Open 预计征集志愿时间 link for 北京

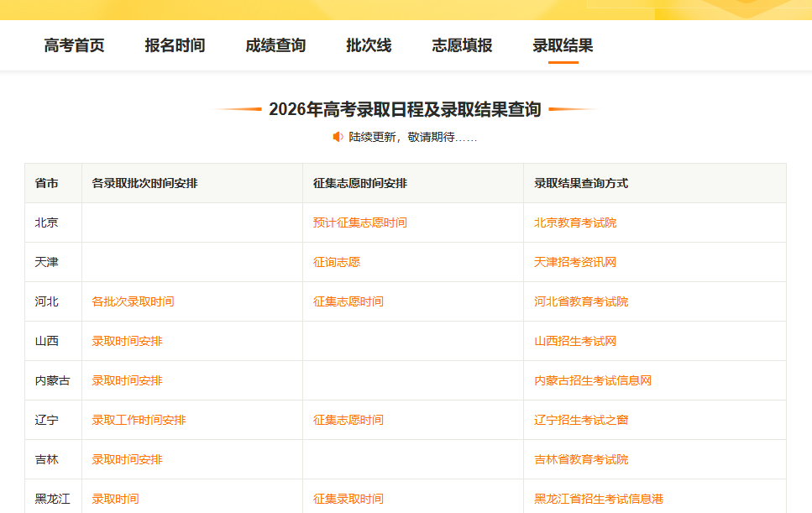pyautogui.click(x=360, y=222)
